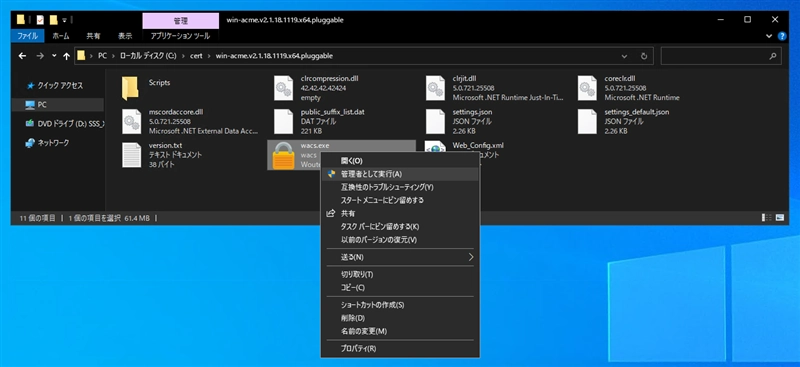Go forward with the right arrow
This screenshot has width=800, height=367.
click(x=40, y=56)
